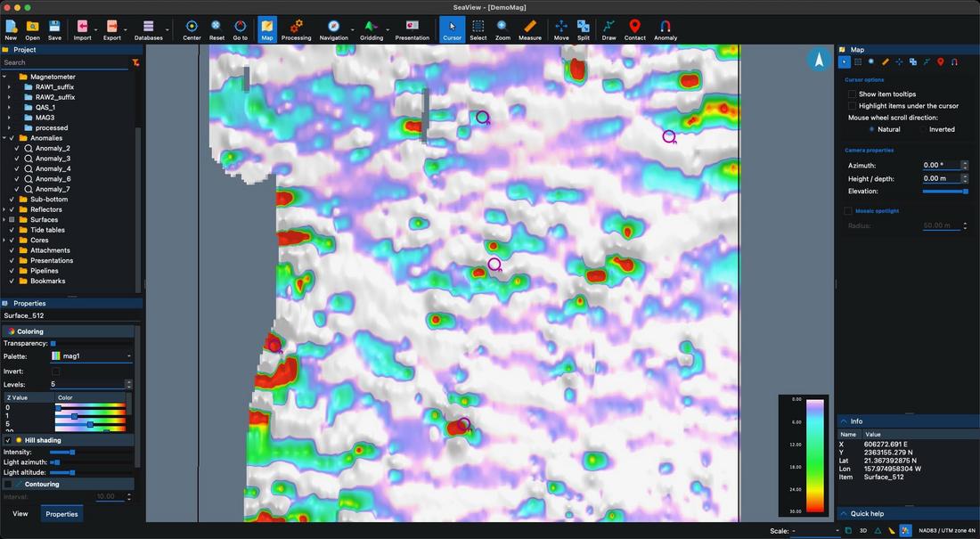Enable Highlight items under the cursor

tap(851, 106)
